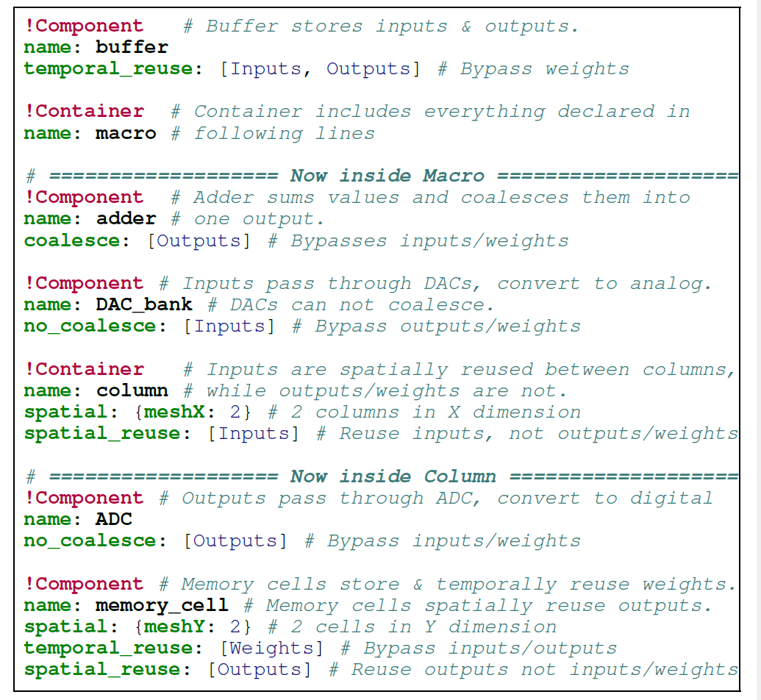The image size is (761, 700).
Task: Click the 'Now inside Macro' separator comment
Action: 382,176
